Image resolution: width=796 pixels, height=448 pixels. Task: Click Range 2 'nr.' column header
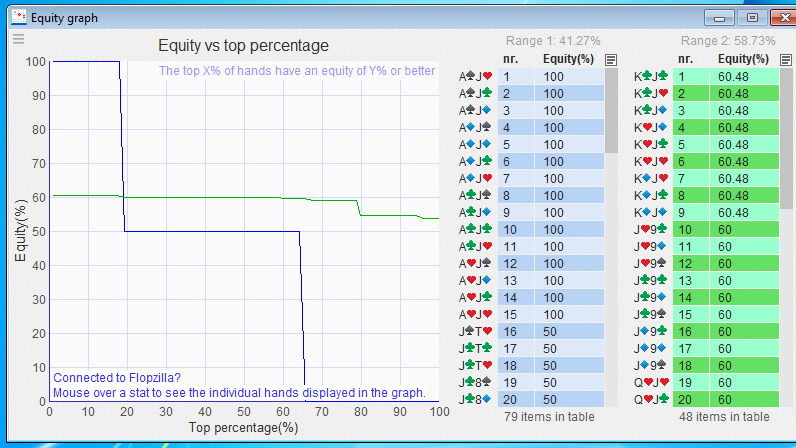685,59
